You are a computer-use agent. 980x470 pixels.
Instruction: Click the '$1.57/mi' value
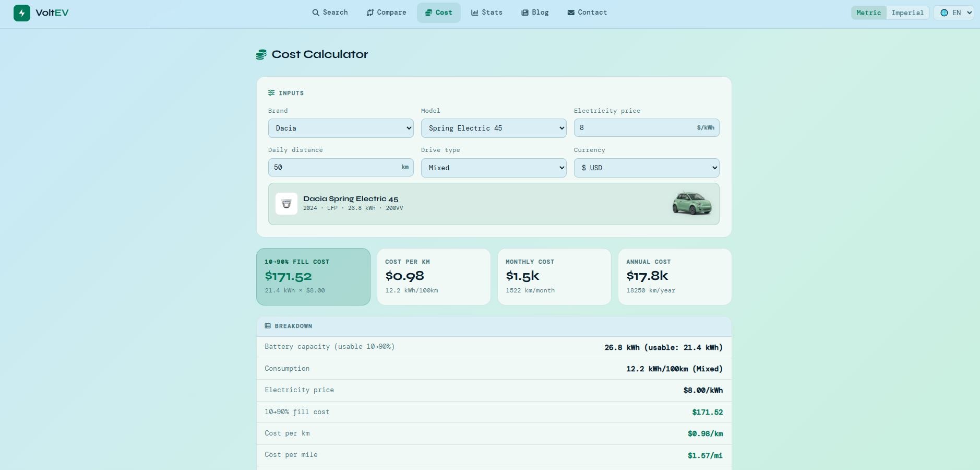706,455
